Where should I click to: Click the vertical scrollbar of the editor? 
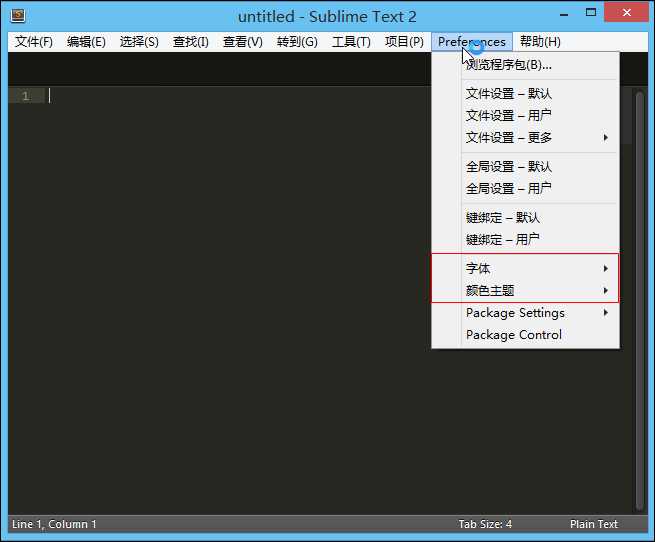[x=639, y=299]
